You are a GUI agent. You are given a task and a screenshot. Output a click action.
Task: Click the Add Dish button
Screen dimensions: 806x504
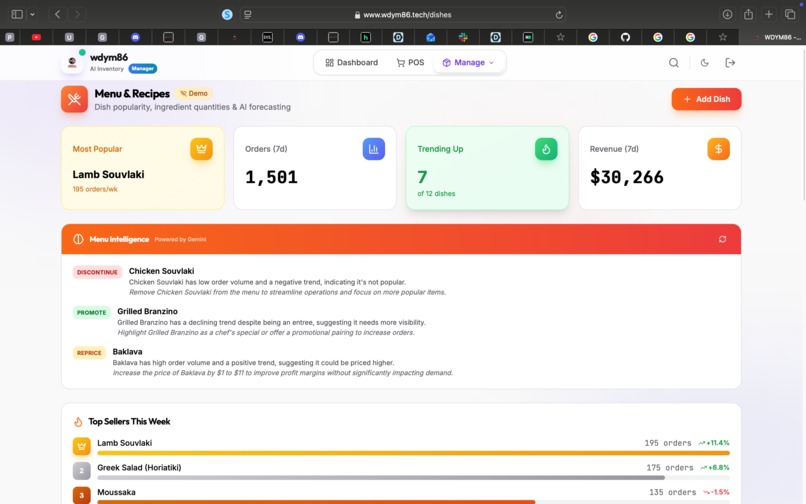point(706,99)
